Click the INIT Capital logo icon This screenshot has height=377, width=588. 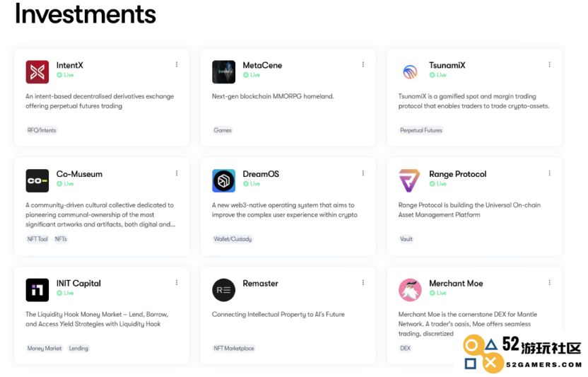pyautogui.click(x=37, y=290)
